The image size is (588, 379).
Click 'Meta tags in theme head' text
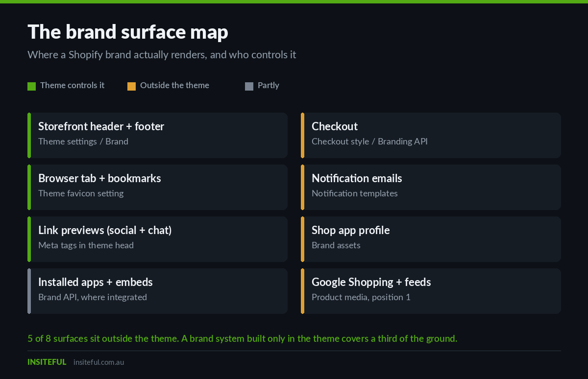click(86, 245)
